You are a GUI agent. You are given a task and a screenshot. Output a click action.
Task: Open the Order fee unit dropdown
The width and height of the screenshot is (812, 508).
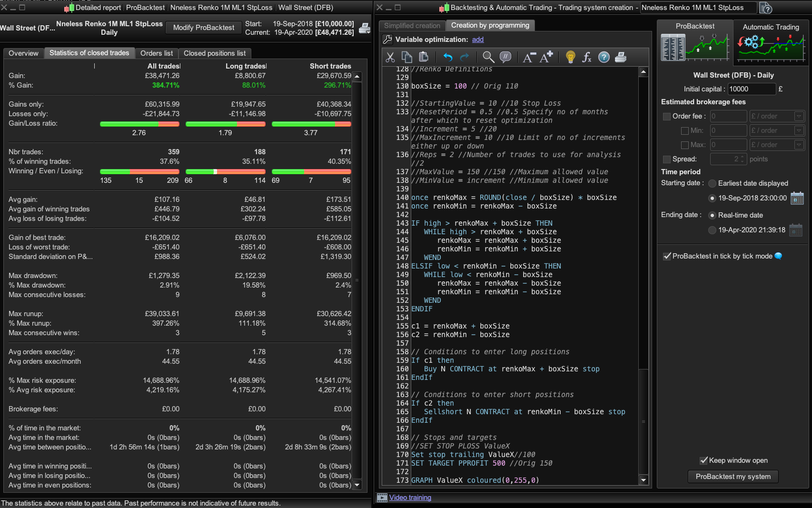tap(799, 116)
